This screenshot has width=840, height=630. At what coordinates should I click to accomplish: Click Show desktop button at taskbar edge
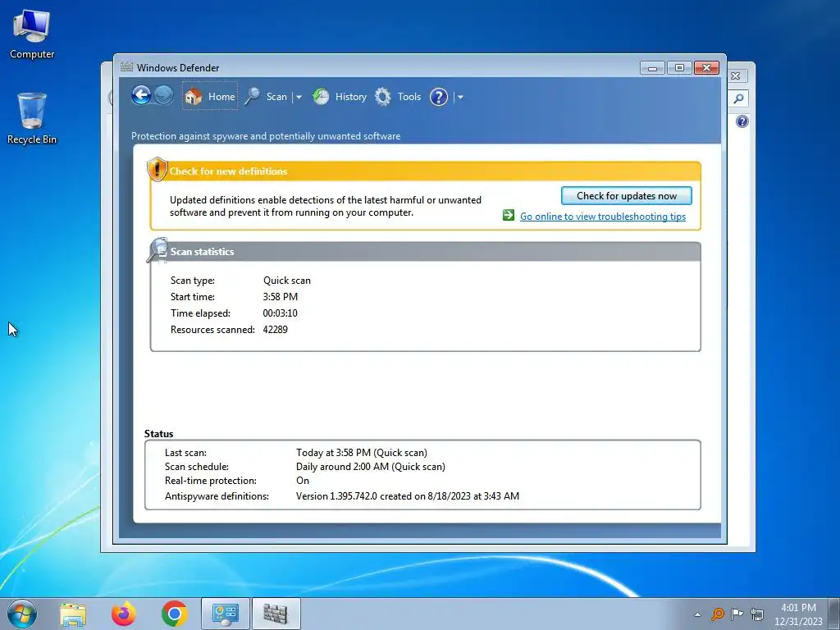click(x=834, y=614)
